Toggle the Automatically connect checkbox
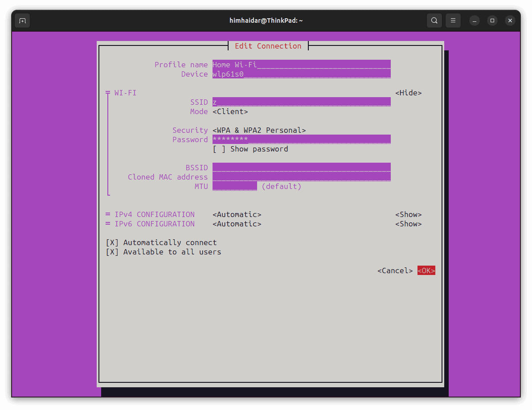The height and width of the screenshot is (410, 532). coord(112,242)
